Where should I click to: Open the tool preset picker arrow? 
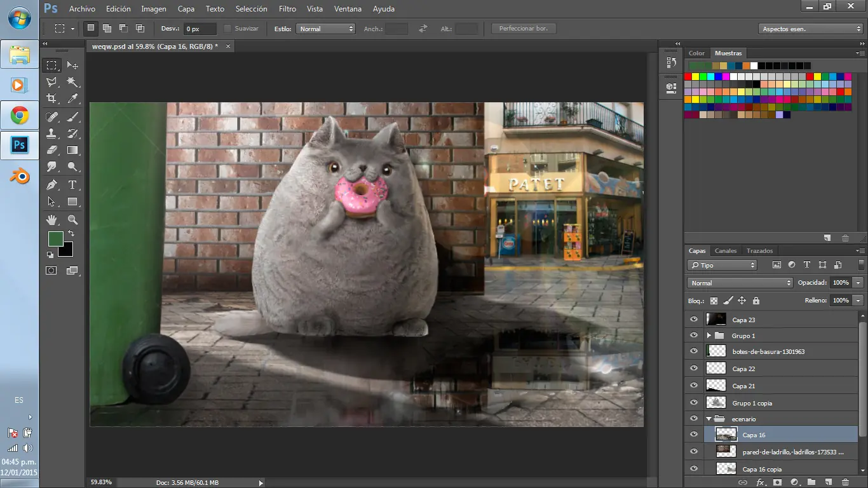pyautogui.click(x=72, y=29)
